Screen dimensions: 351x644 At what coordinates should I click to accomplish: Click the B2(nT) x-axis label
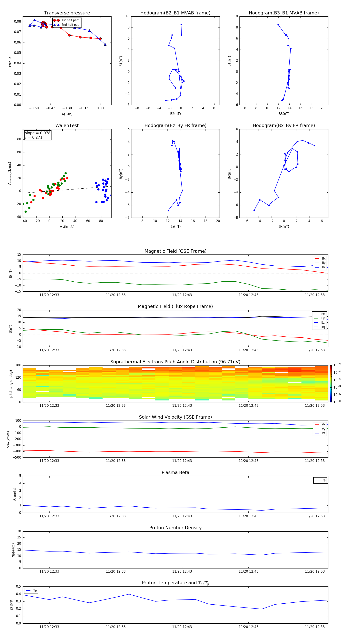point(175,114)
